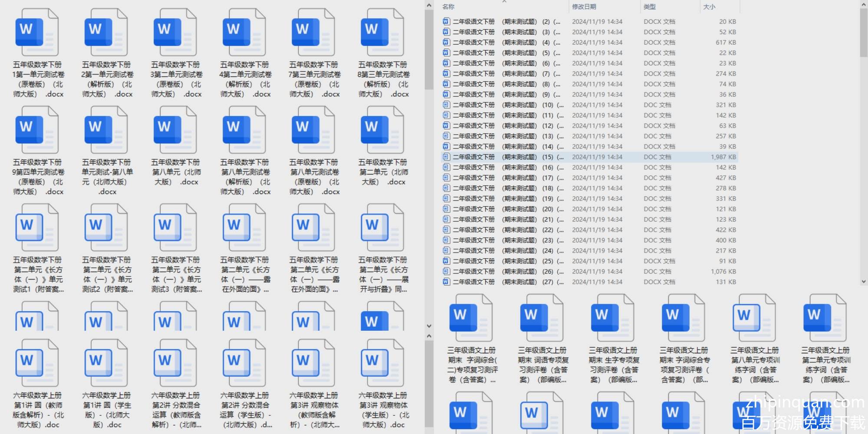Click the 大小 column header to sort
868x434 pixels.
709,7
